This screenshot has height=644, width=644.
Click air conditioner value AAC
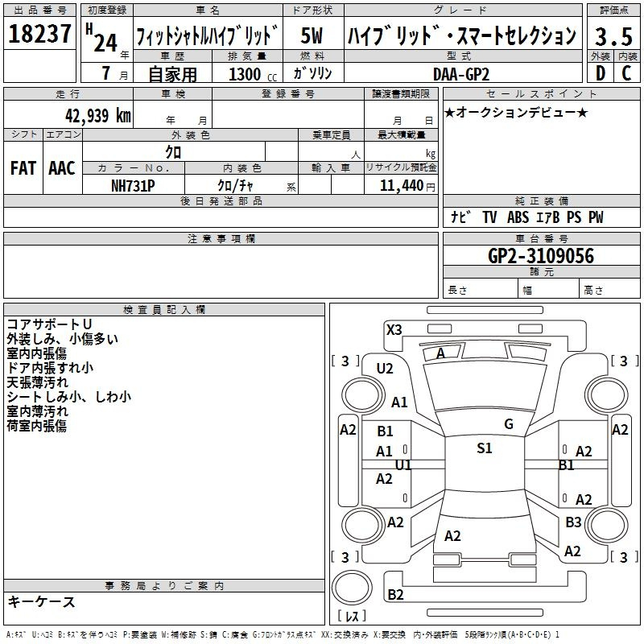pyautogui.click(x=62, y=168)
